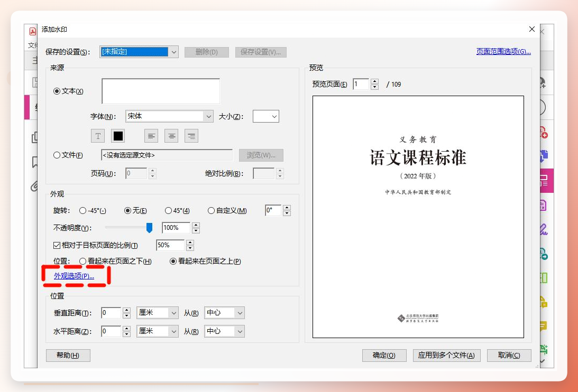This screenshot has height=392, width=578.
Task: Increase relative scale percentage with up arrow
Action: 190,242
